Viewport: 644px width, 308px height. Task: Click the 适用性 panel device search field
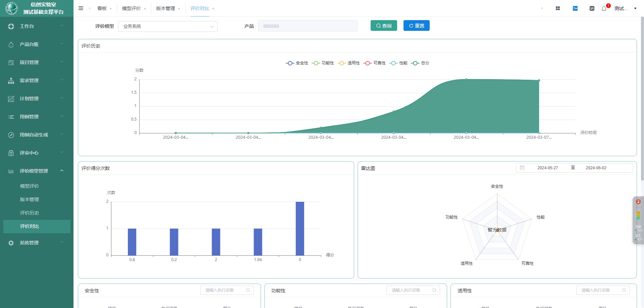coord(603,290)
